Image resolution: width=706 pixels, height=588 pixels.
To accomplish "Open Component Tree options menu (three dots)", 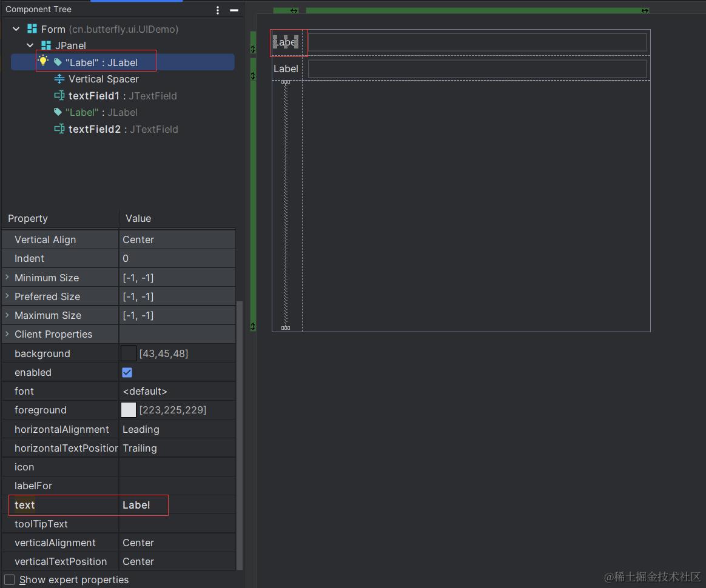I will point(218,10).
